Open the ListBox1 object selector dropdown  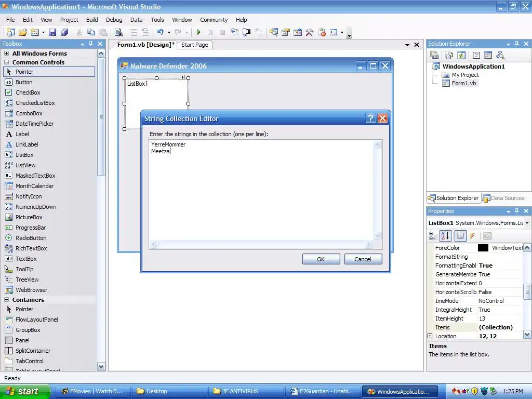click(527, 223)
